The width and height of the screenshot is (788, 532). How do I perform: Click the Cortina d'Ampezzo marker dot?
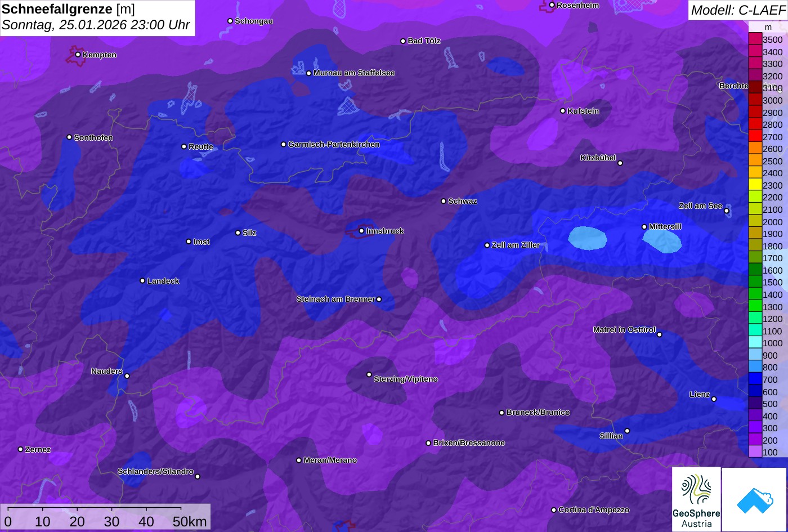coord(554,510)
